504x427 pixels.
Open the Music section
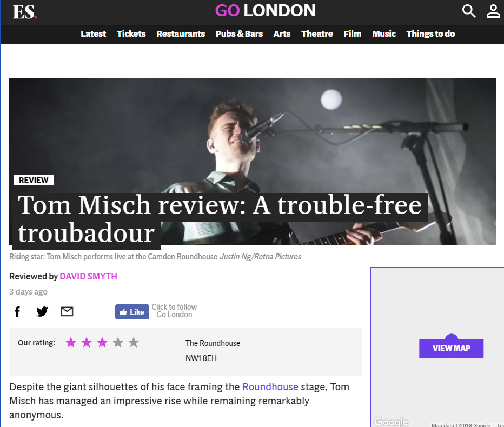[384, 34]
